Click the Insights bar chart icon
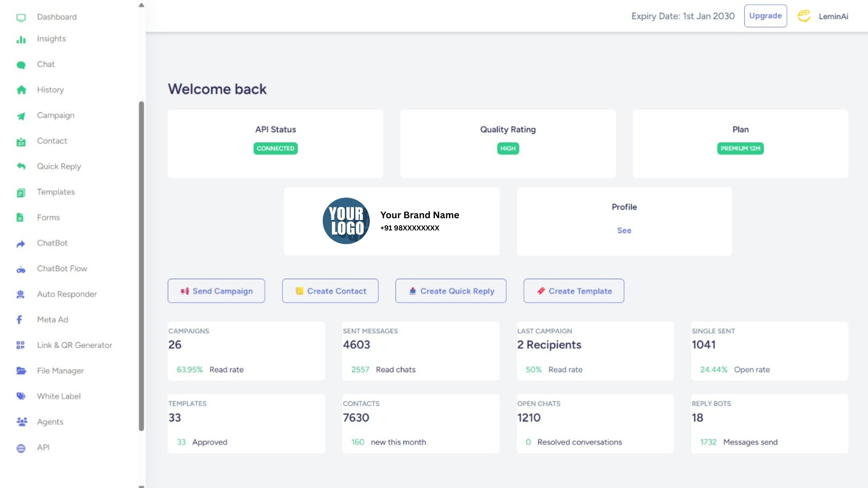Image resolution: width=868 pixels, height=488 pixels. tap(21, 39)
